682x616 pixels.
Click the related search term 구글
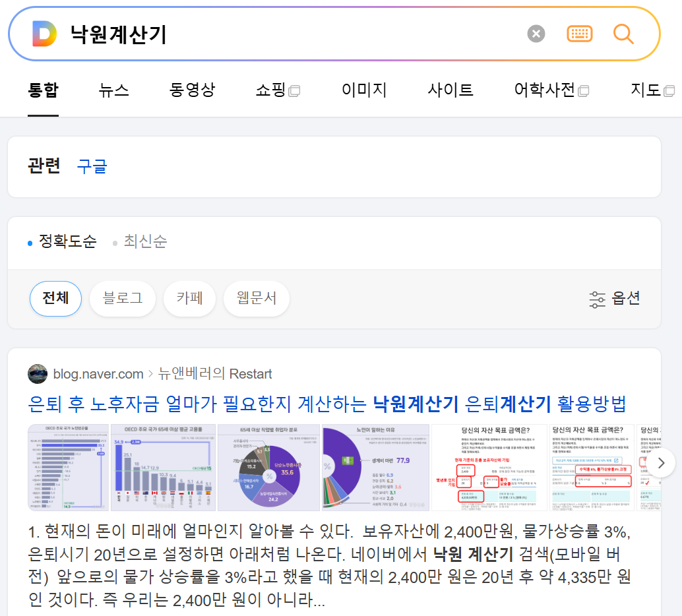click(92, 167)
